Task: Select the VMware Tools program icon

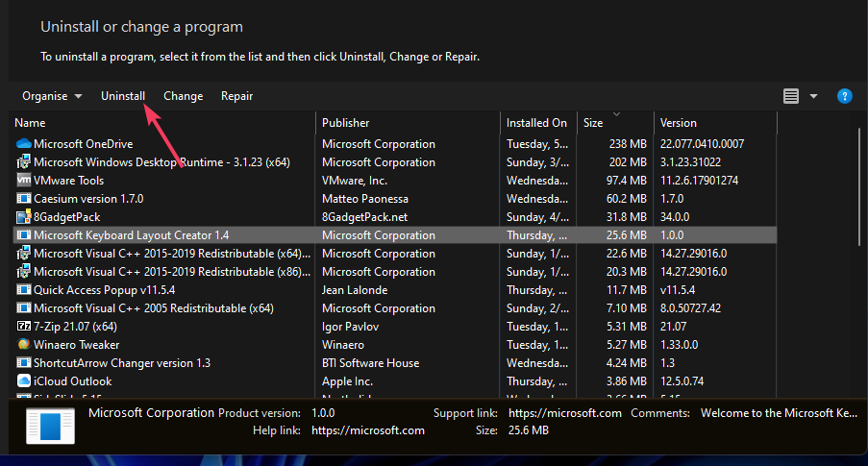Action: pos(24,181)
